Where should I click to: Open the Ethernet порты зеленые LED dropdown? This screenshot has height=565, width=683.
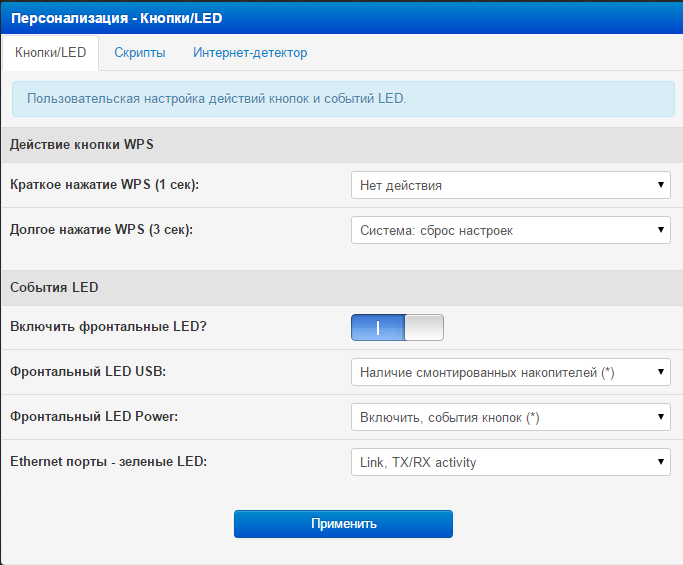click(x=510, y=462)
